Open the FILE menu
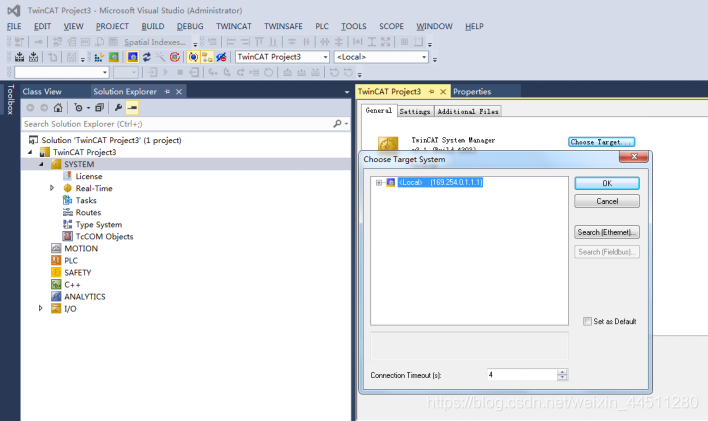 (14, 26)
